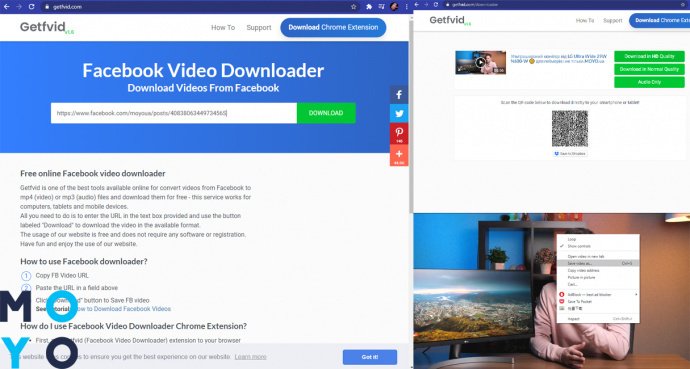Expand the AdBlock submenu arrow in context menu
This screenshot has width=690, height=369.
click(x=636, y=294)
